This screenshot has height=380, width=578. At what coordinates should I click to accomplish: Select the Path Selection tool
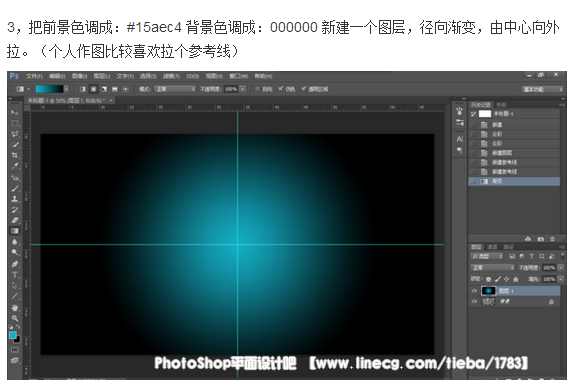point(15,285)
